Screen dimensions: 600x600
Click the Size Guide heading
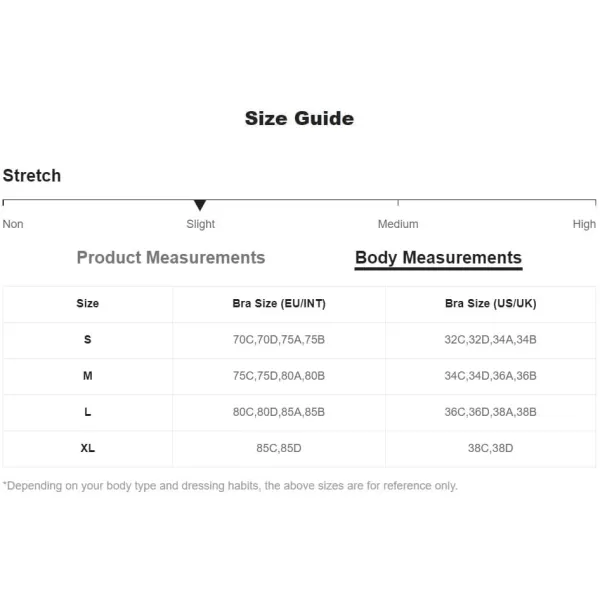299,118
